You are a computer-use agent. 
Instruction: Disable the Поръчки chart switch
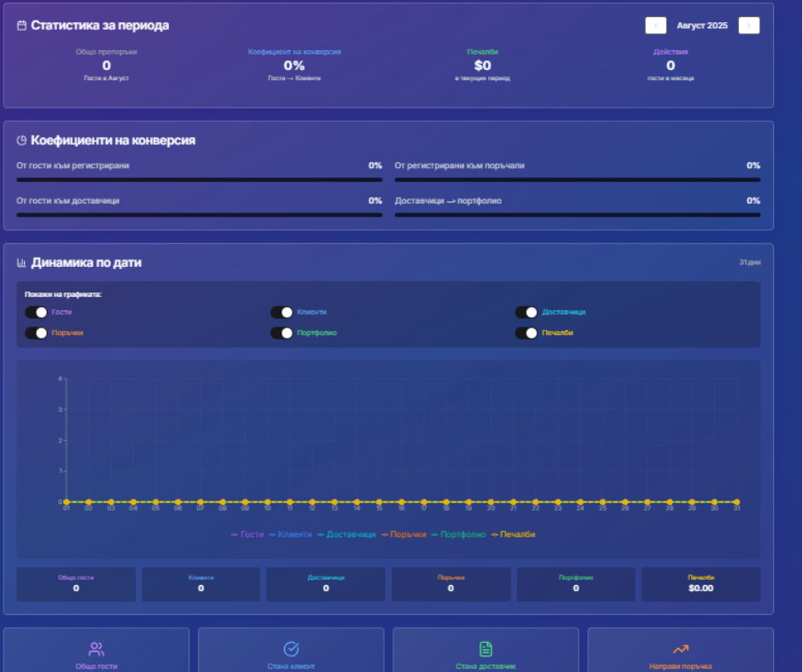[x=37, y=333]
